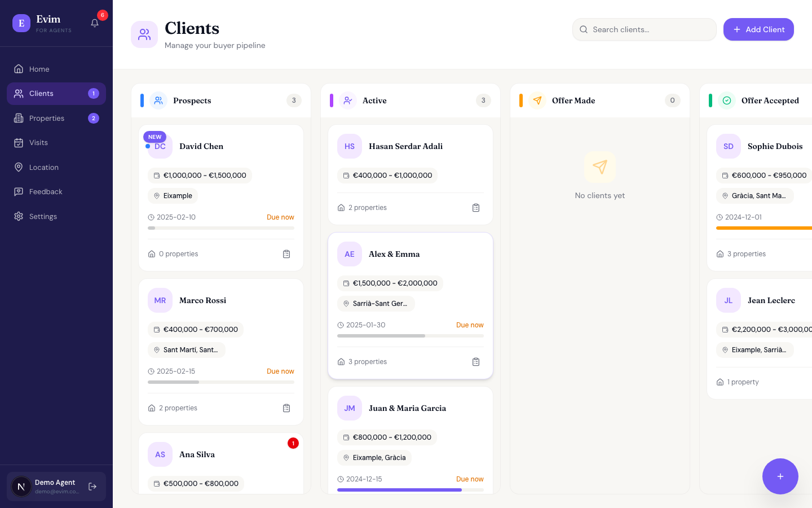The image size is (812, 508).
Task: Click the Add Client button
Action: [x=758, y=29]
